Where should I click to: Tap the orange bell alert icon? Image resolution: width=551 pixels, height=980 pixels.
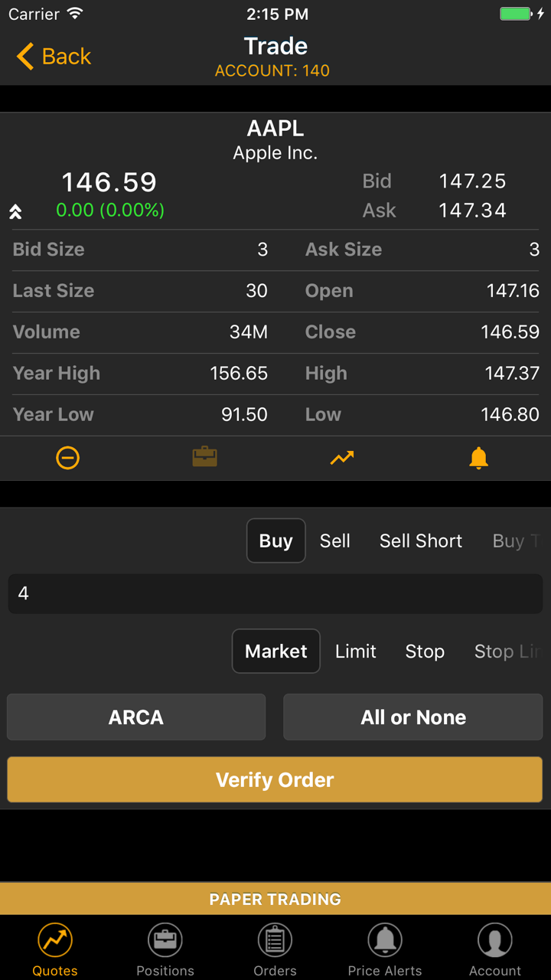click(x=478, y=458)
